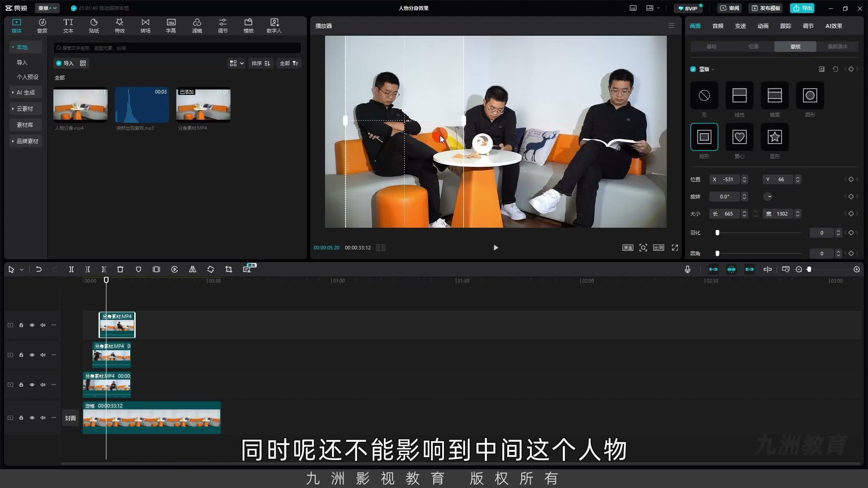Image resolution: width=868 pixels, height=488 pixels.
Task: Switch to the AI效果 tab
Action: [x=834, y=26]
